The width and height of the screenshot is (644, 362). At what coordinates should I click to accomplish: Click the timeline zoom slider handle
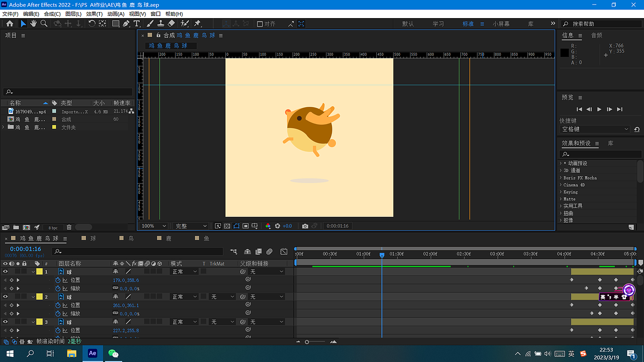pos(307,342)
